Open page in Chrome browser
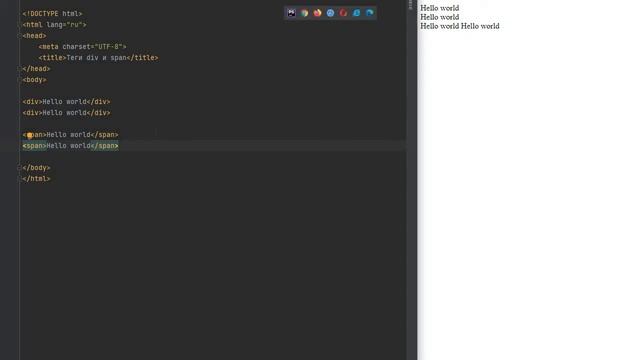Viewport: 640px width, 360px height. pyautogui.click(x=304, y=13)
